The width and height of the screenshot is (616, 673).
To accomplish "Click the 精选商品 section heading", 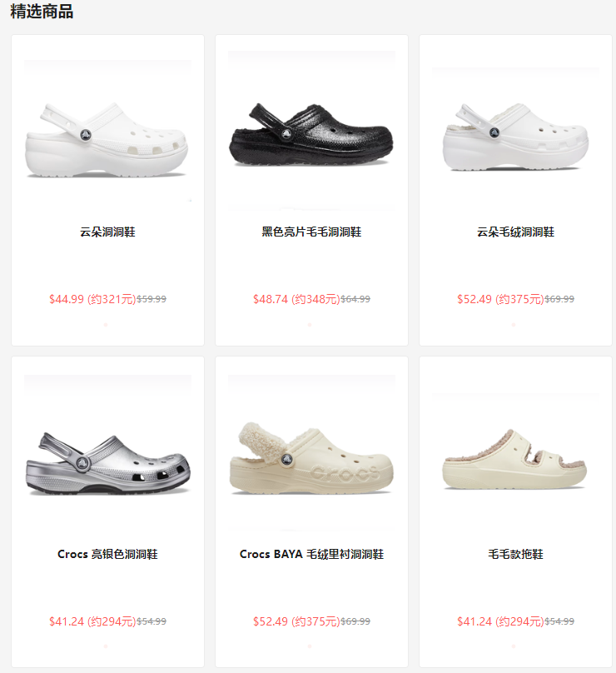I will click(x=42, y=11).
